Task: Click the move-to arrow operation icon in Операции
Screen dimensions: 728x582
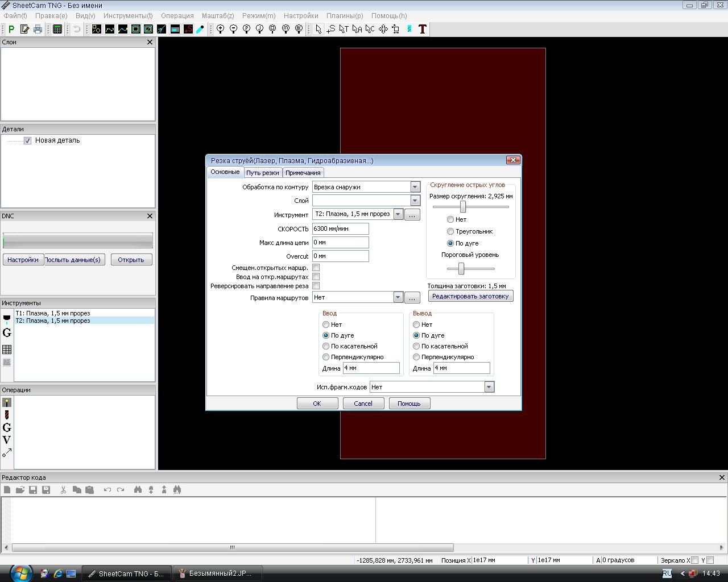Action: 7,452
